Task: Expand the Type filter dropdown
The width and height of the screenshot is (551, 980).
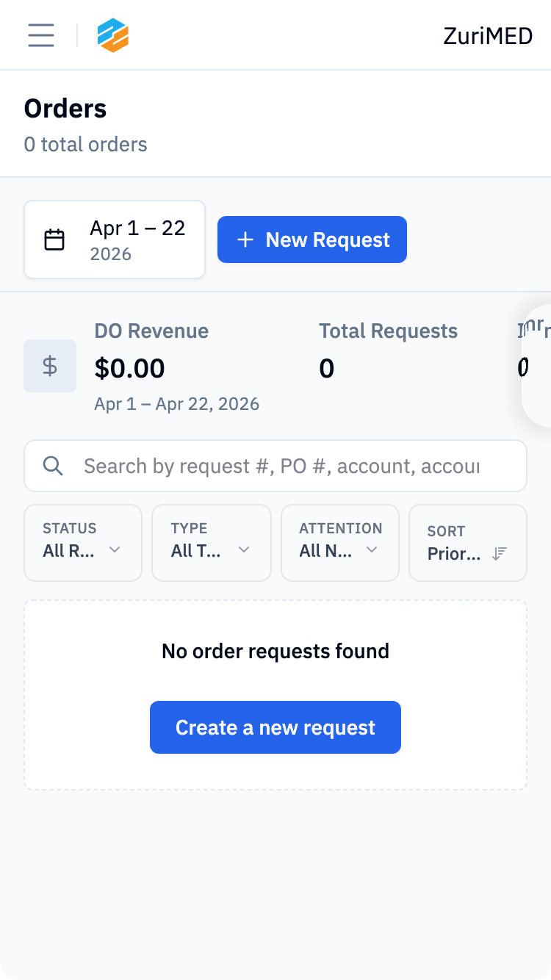Action: [212, 543]
